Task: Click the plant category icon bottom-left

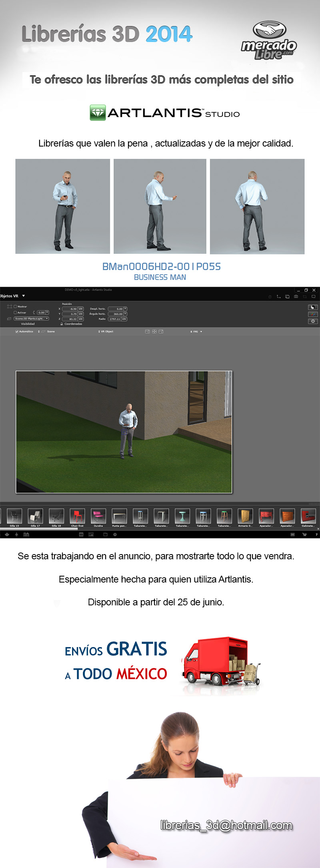Action: click(7, 534)
